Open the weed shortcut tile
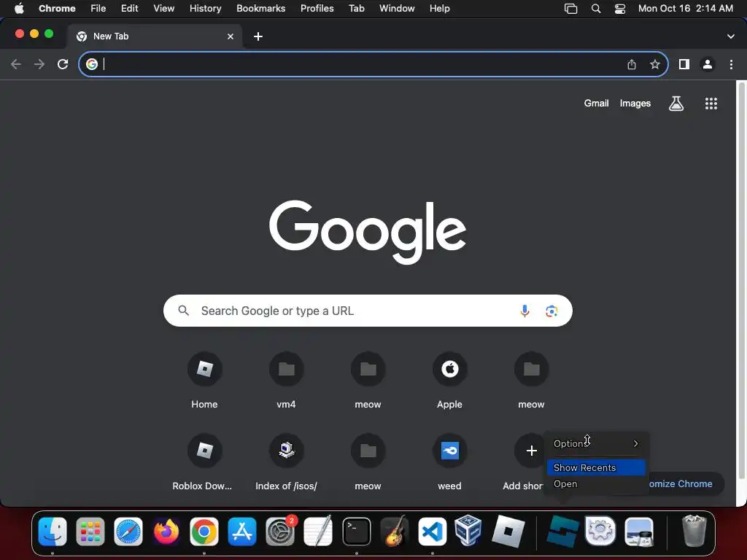747x560 pixels. point(449,463)
